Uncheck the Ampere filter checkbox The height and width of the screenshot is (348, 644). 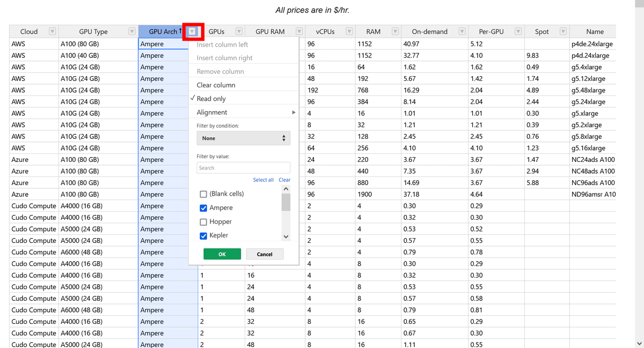[203, 208]
